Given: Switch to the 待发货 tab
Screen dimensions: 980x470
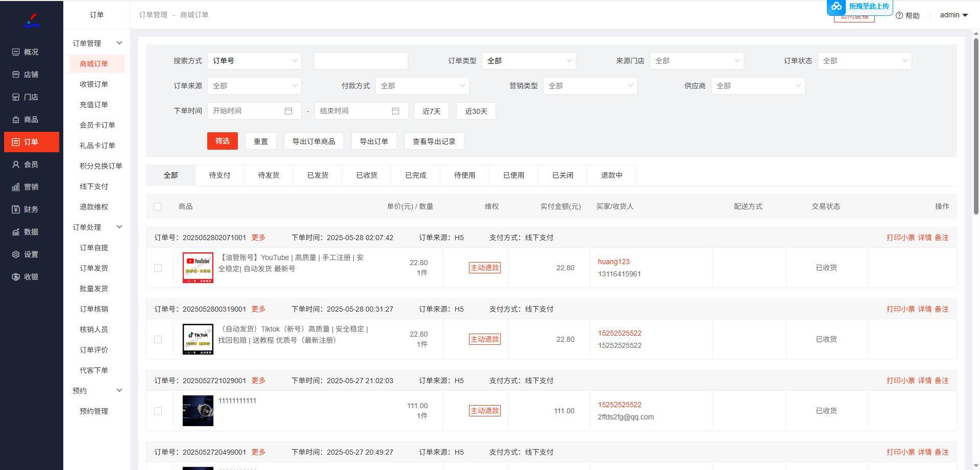Looking at the screenshot, I should [x=268, y=175].
